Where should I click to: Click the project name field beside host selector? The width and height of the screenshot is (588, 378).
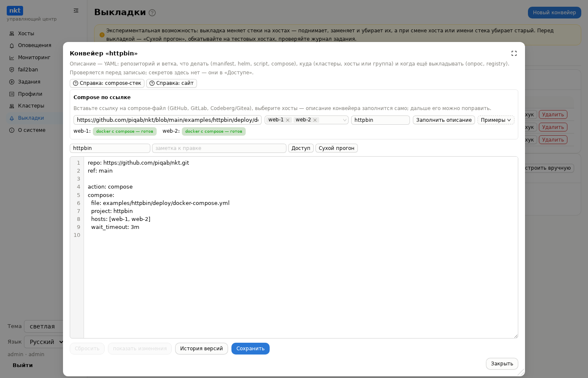381,120
